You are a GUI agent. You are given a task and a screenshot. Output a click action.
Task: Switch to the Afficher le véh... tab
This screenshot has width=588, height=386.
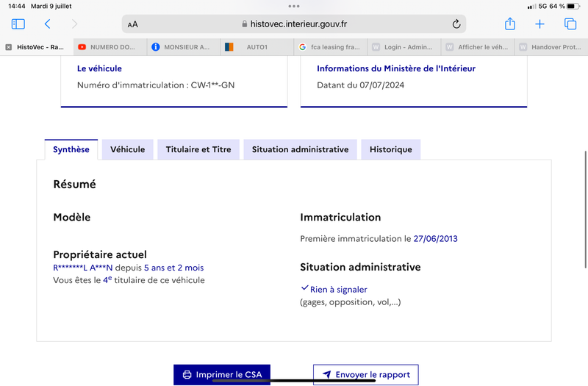[x=478, y=47]
